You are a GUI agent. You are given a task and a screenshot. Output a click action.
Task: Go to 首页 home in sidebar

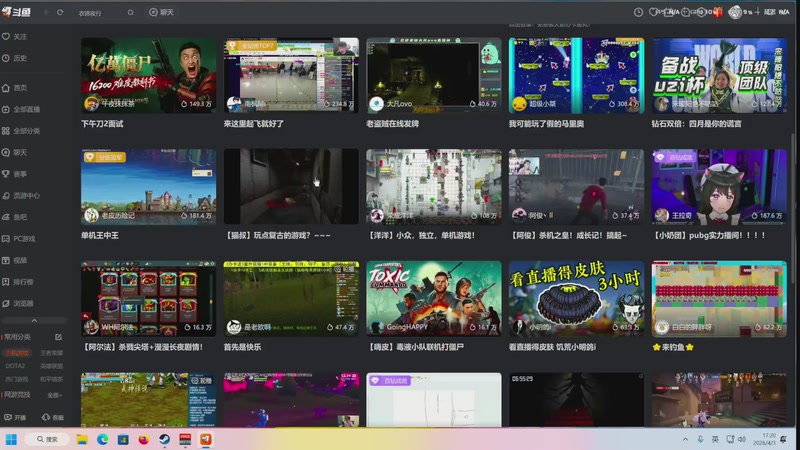click(15, 88)
